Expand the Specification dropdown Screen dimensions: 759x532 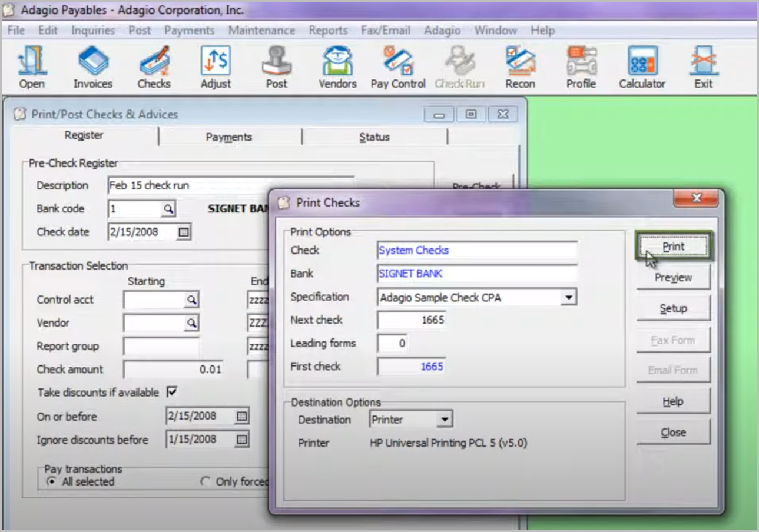coord(568,297)
